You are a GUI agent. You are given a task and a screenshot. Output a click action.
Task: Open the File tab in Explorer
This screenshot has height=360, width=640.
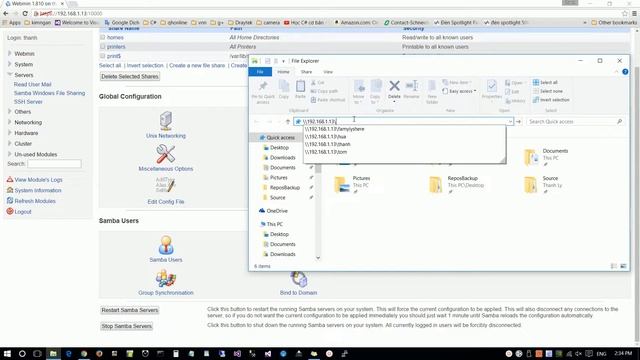(x=260, y=72)
